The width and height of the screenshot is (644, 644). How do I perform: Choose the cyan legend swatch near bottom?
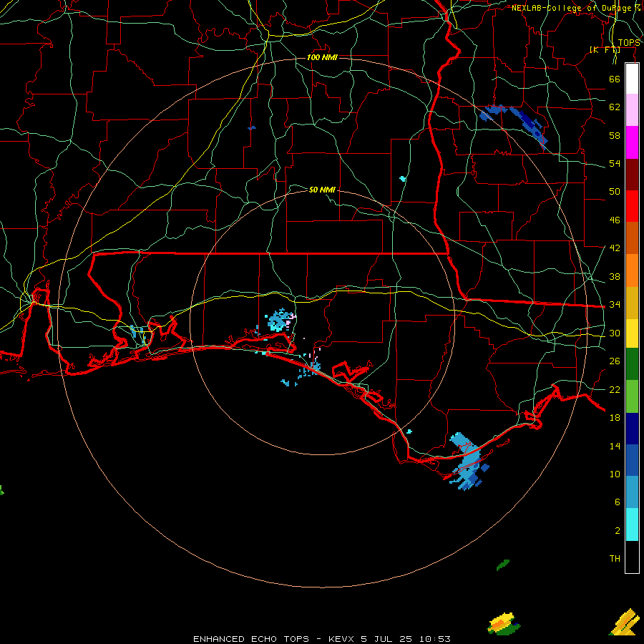coord(632,525)
